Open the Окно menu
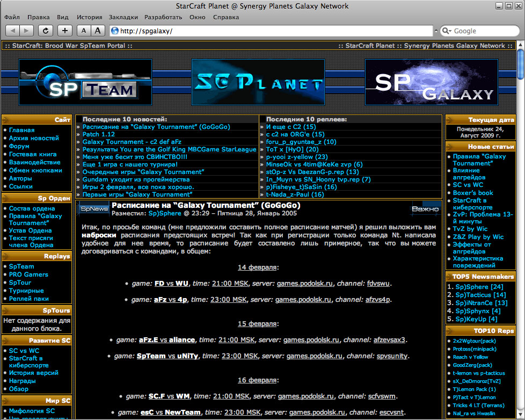 (x=198, y=17)
